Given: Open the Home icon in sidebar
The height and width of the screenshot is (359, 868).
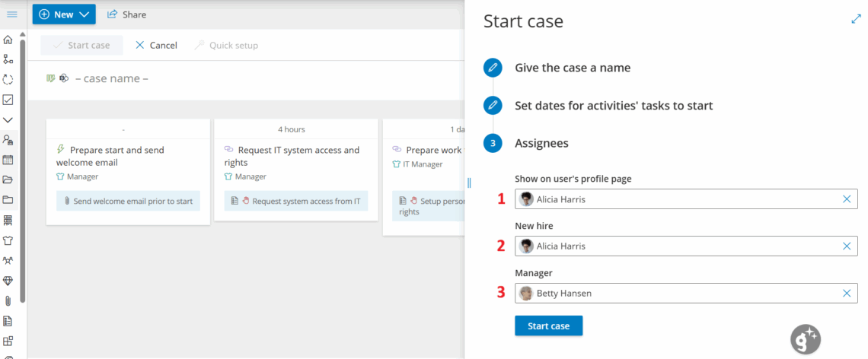Looking at the screenshot, I should tap(8, 40).
